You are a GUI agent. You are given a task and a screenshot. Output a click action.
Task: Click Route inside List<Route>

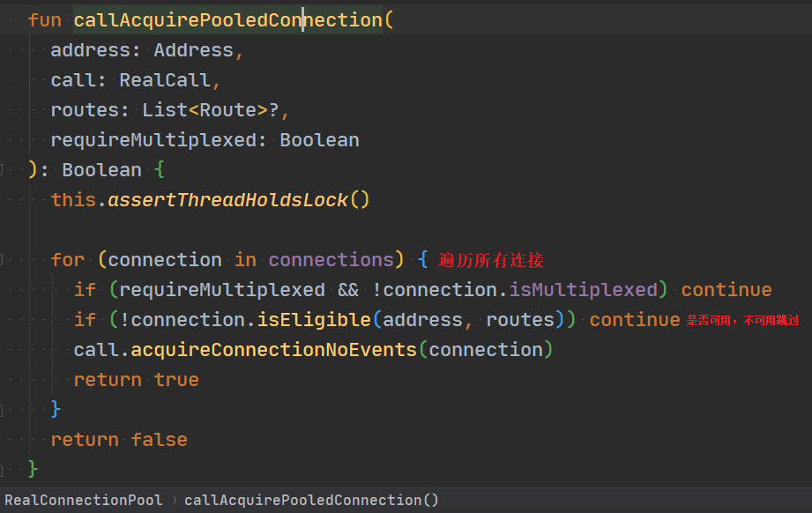pyautogui.click(x=227, y=110)
